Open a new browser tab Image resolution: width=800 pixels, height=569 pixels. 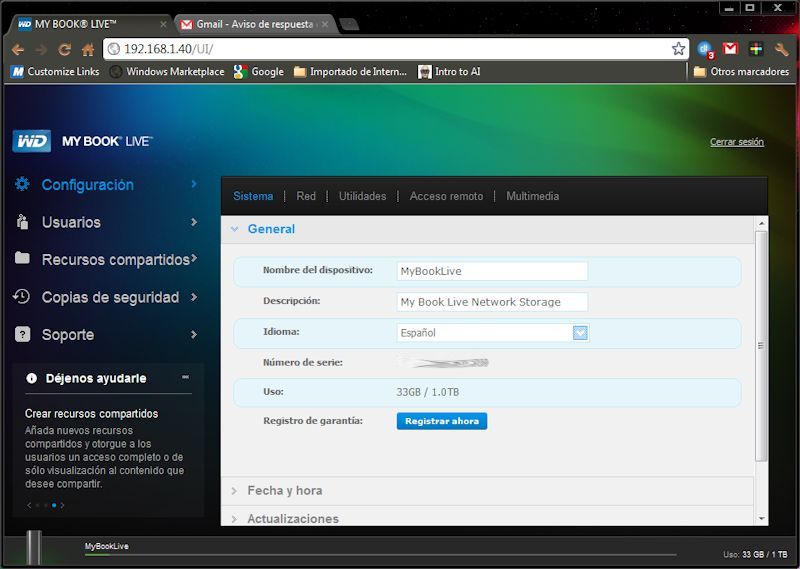tap(349, 24)
